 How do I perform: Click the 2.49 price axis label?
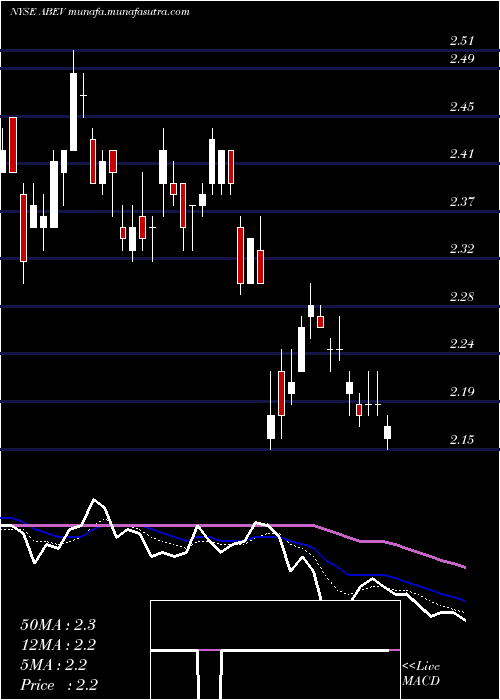[462, 59]
